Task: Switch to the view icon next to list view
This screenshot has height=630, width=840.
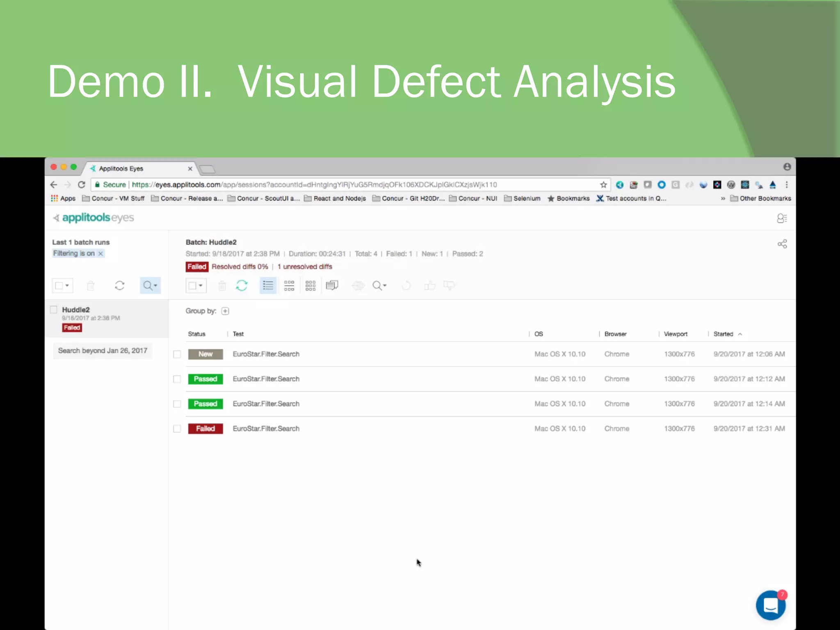Action: pos(289,285)
